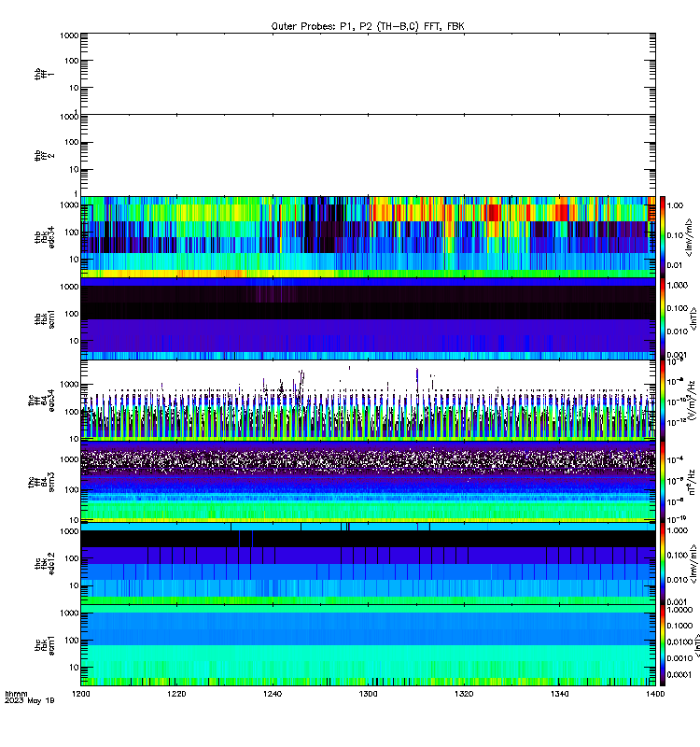Click the color bar beside the thc fbk edc12 panel
Image resolution: width=700 pixels, height=747 pixels.
663,564
